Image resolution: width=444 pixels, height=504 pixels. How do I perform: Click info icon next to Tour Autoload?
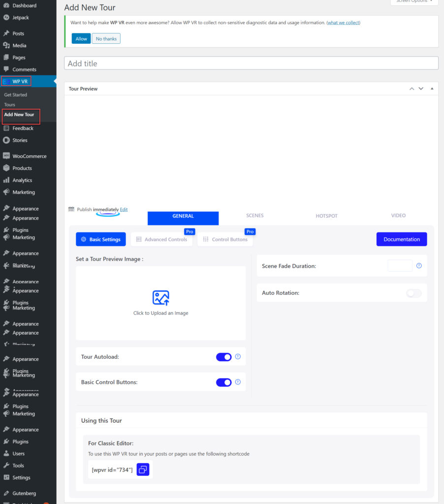click(238, 356)
